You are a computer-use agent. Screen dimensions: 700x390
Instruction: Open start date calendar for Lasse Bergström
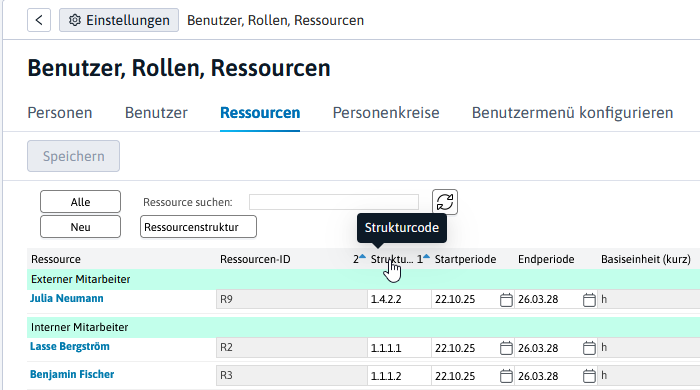[506, 348]
